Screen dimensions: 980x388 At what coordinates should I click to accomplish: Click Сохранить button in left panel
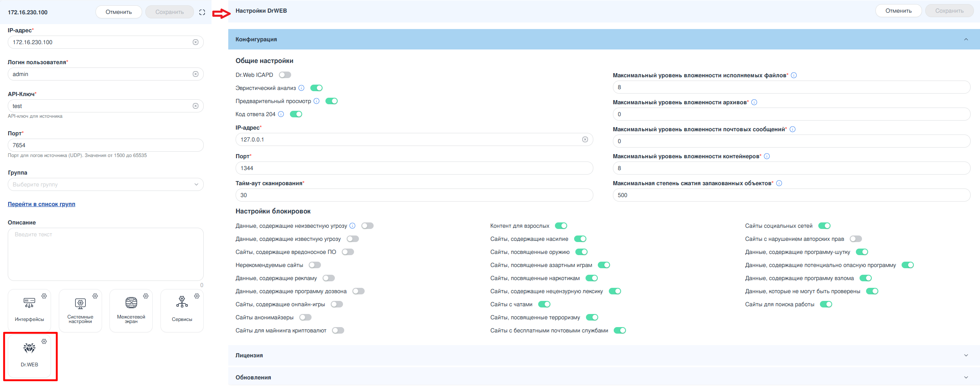point(169,12)
